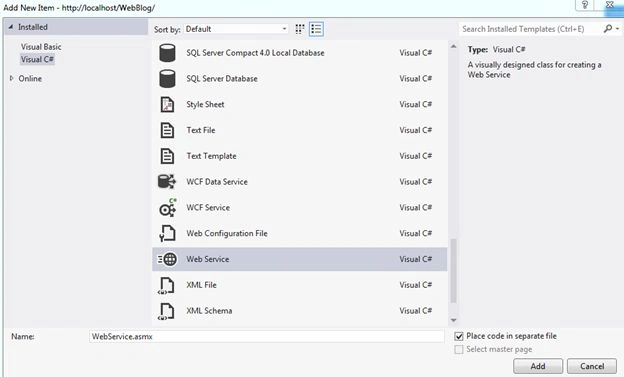Toggle Select master page checkbox
The height and width of the screenshot is (377, 624).
[459, 350]
